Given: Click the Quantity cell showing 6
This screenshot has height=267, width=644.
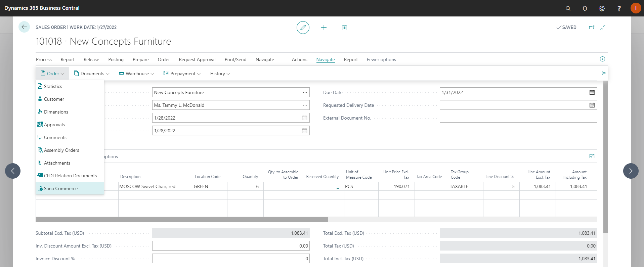Looking at the screenshot, I should point(245,186).
